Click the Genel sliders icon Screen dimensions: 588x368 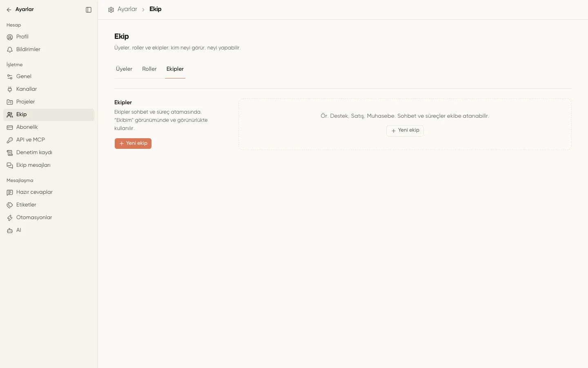(10, 77)
